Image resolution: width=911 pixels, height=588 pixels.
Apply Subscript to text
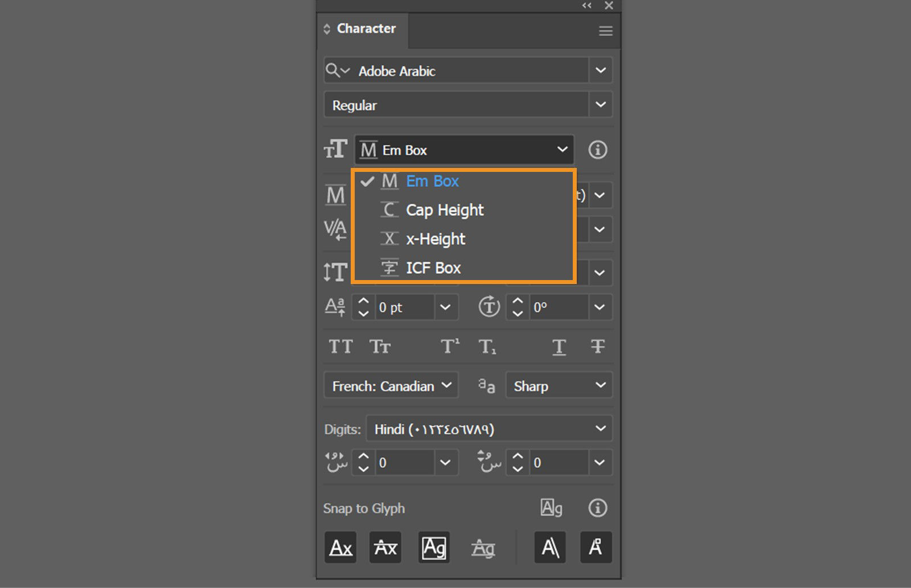pyautogui.click(x=487, y=346)
